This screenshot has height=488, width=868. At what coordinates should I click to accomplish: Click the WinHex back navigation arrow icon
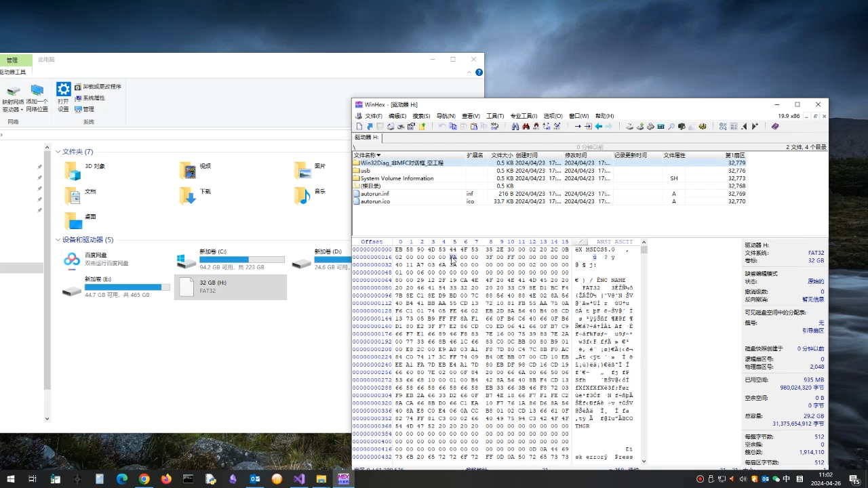point(598,126)
